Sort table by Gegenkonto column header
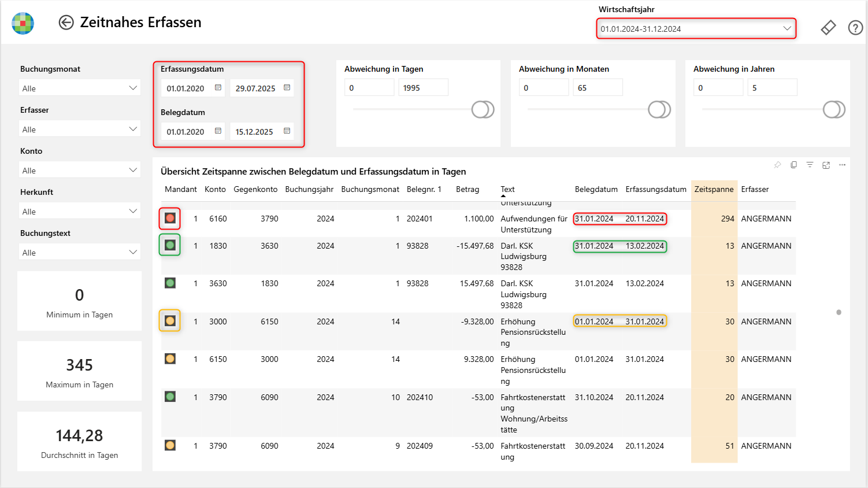This screenshot has height=488, width=868. pyautogui.click(x=255, y=189)
